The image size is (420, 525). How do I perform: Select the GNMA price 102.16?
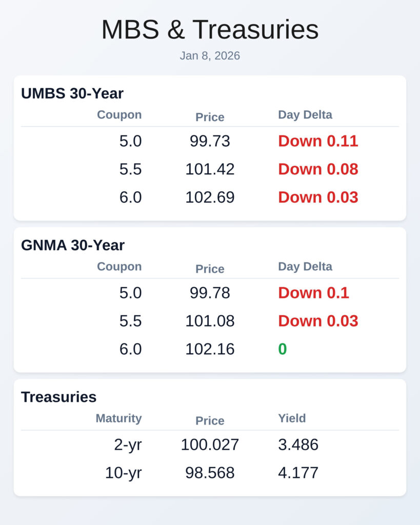click(210, 349)
